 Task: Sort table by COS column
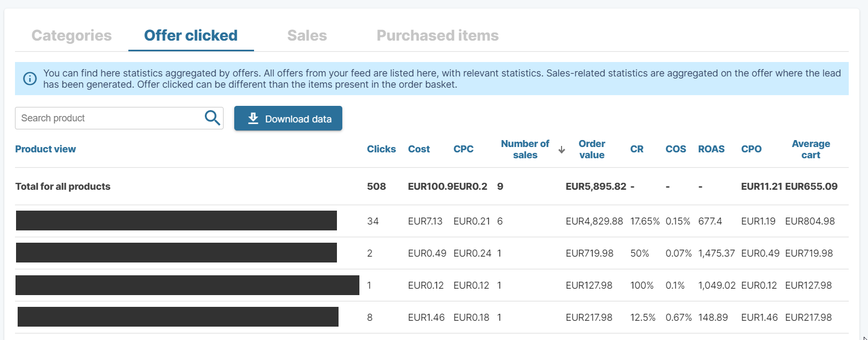click(675, 149)
